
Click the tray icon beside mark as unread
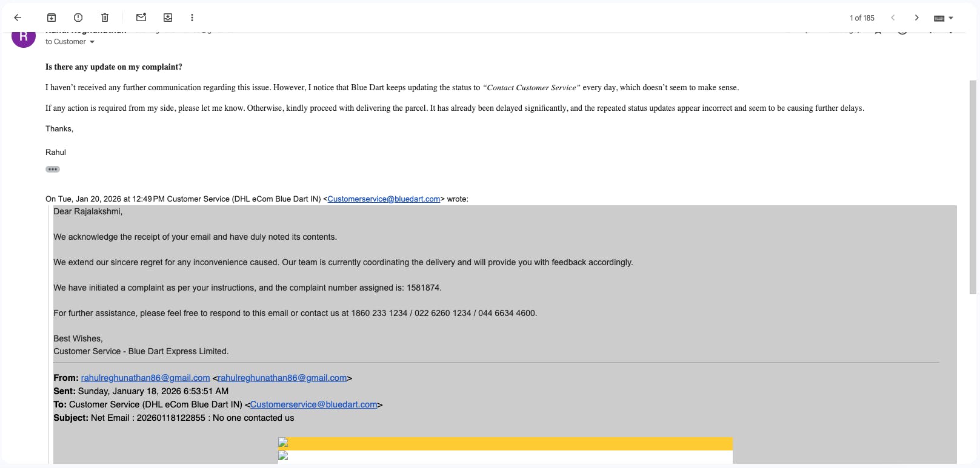click(168, 18)
